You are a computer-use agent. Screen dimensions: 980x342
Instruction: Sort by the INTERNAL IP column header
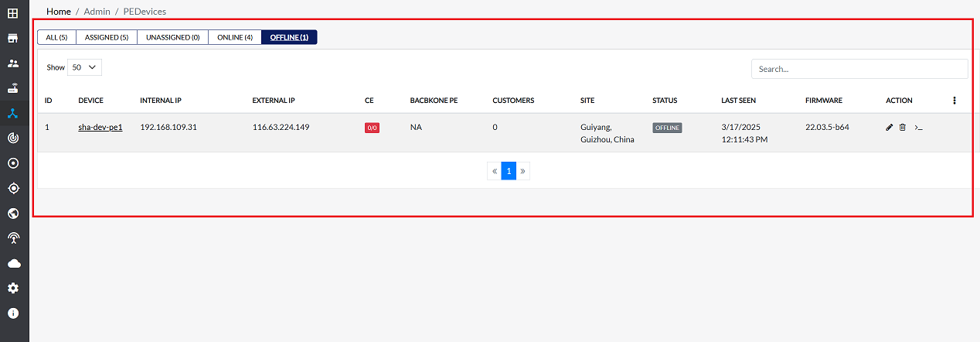(x=161, y=101)
